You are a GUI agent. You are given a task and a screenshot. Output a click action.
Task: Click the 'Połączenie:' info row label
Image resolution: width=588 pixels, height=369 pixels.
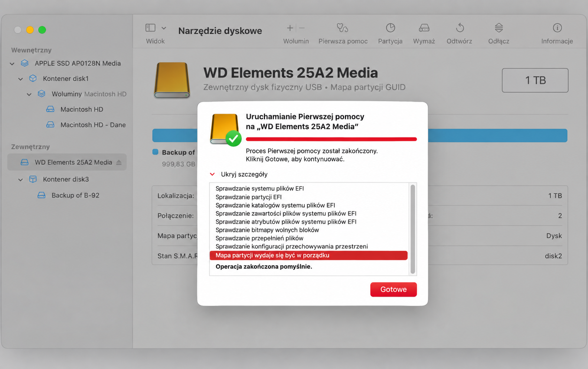pos(176,216)
